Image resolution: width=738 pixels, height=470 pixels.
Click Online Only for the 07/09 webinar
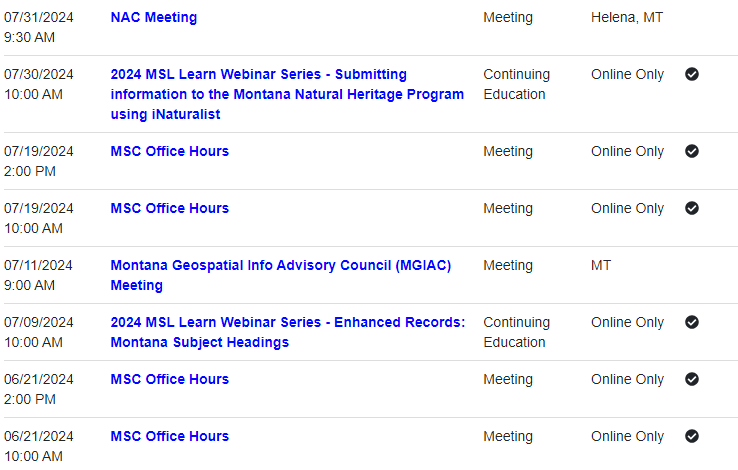pos(627,322)
